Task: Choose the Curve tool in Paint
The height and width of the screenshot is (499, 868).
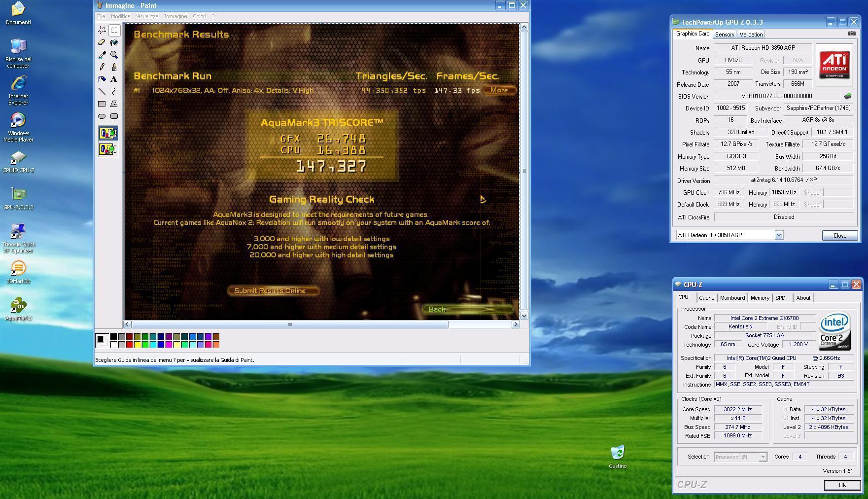Action: click(x=114, y=91)
